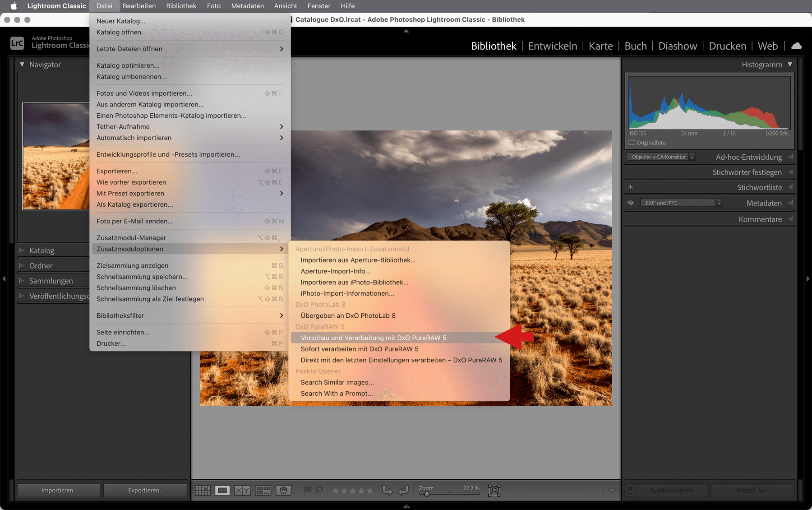Add keyword with plus icon in Stichwortliste
Viewport: 812px width, 510px height.
pyautogui.click(x=631, y=187)
